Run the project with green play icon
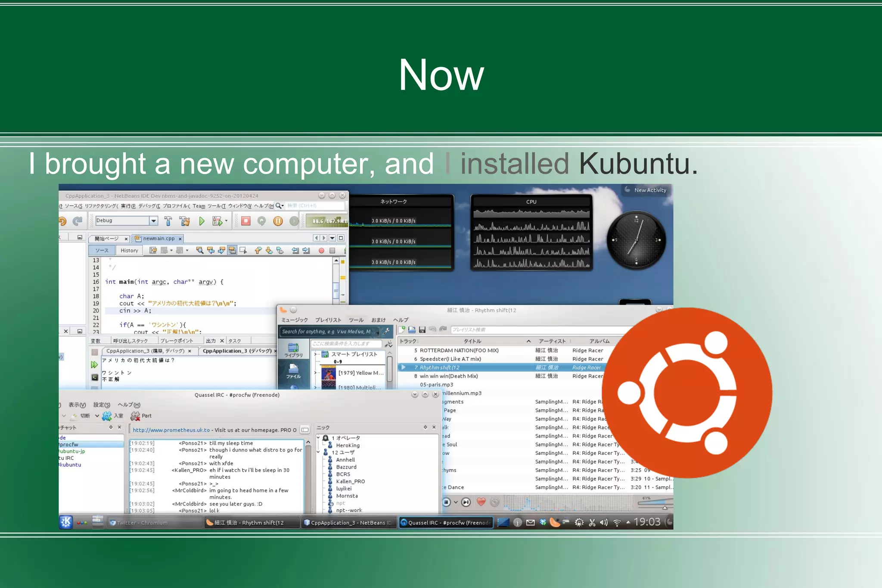The image size is (882, 588). tap(202, 221)
